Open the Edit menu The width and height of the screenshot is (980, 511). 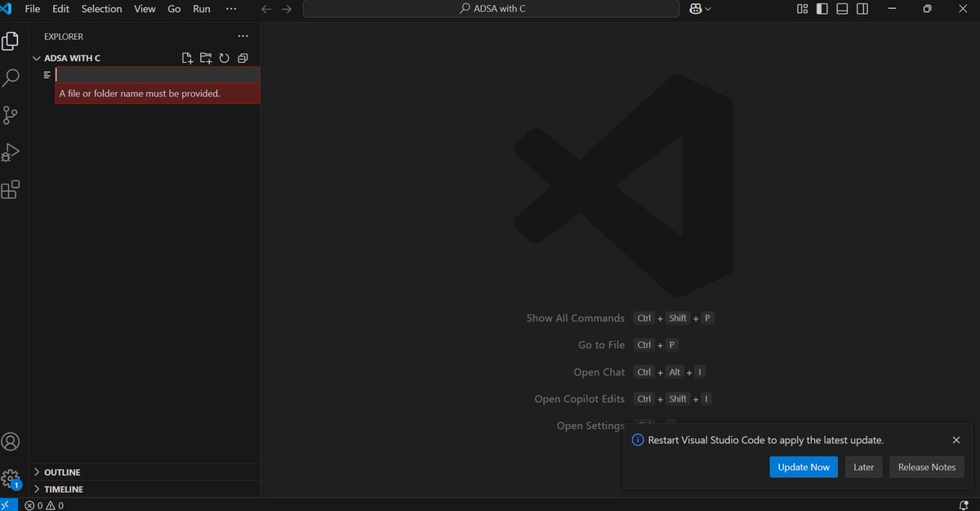(60, 9)
